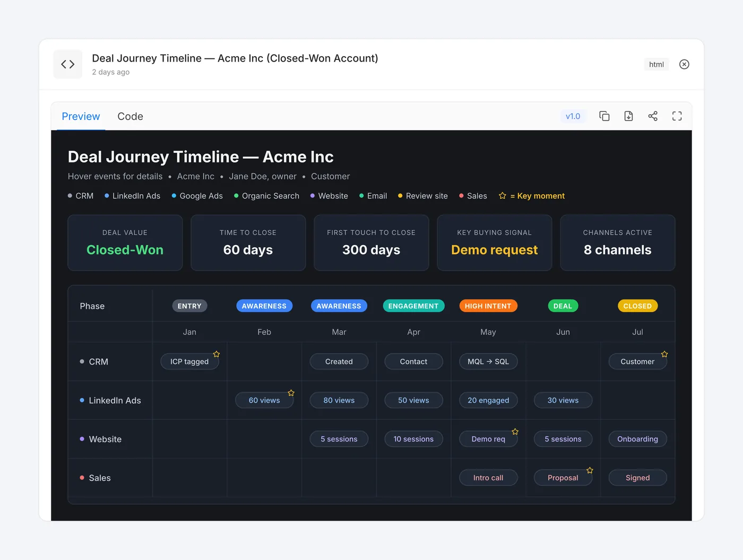Screen dimensions: 743x560
Task: Click the code brackets artifact icon
Action: tap(68, 64)
